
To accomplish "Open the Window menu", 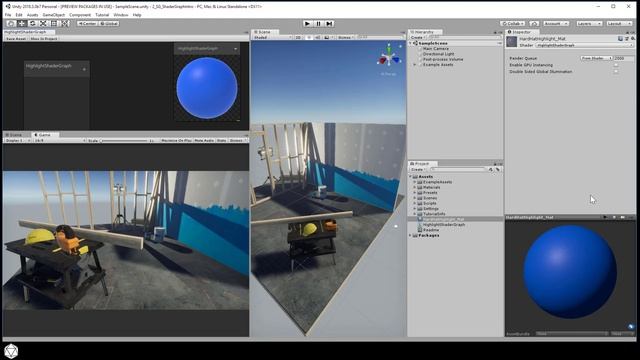I will (x=121, y=15).
